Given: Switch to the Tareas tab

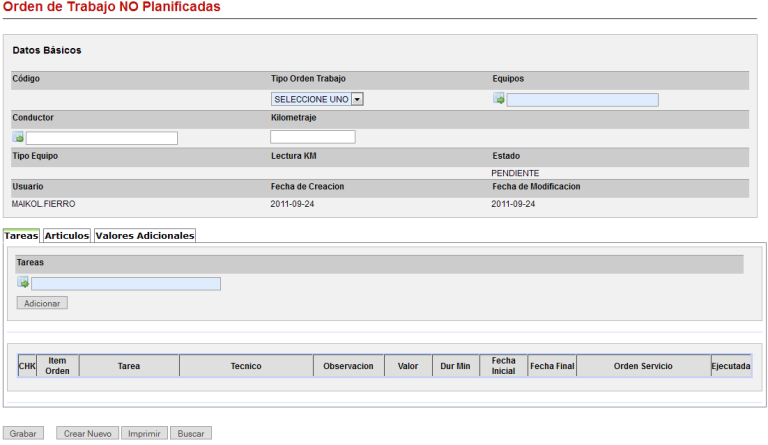Looking at the screenshot, I should pos(20,236).
